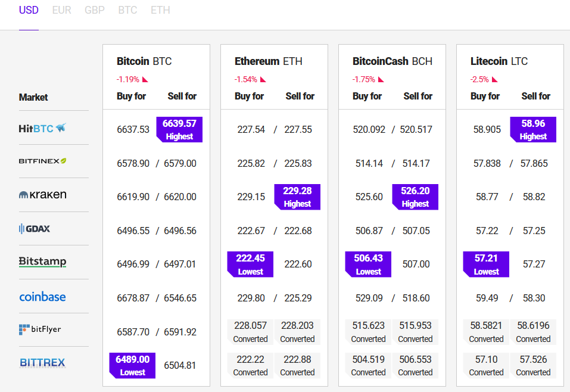Select the Bittrex exchange logo
This screenshot has height=392, width=570.
(42, 363)
